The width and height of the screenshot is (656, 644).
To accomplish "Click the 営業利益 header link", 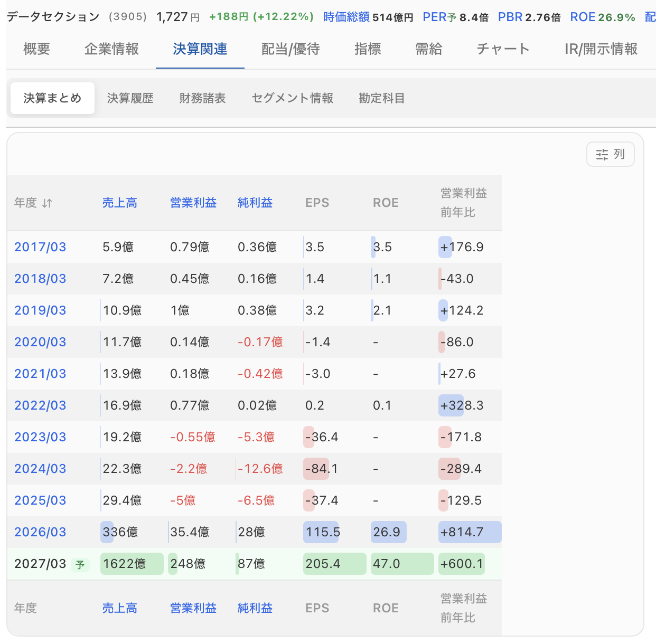I will 193,203.
